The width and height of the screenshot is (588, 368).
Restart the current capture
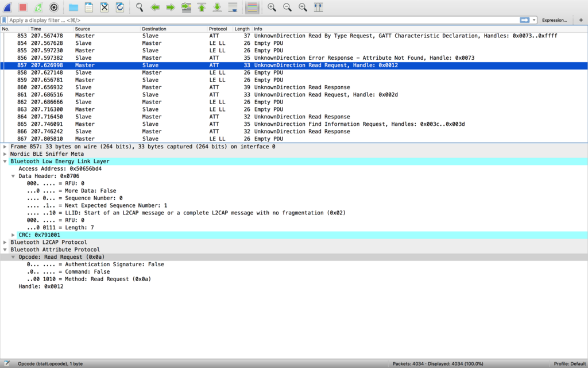pos(38,7)
